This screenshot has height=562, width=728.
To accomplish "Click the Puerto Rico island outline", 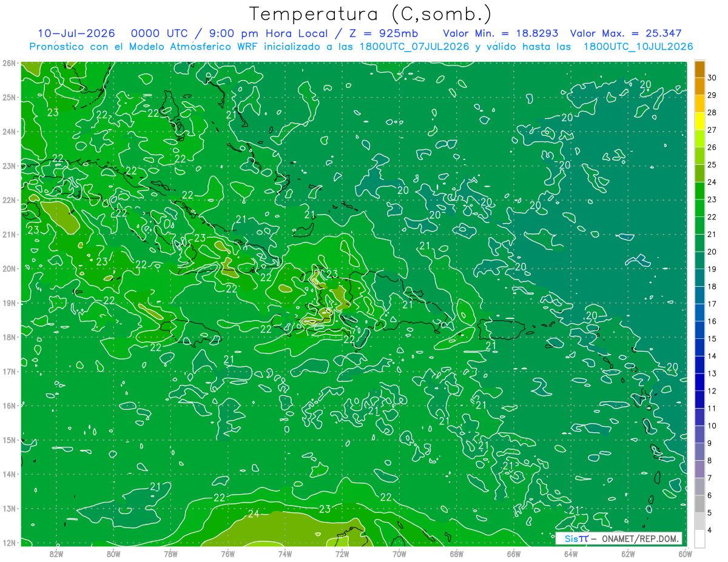I will pos(501,329).
